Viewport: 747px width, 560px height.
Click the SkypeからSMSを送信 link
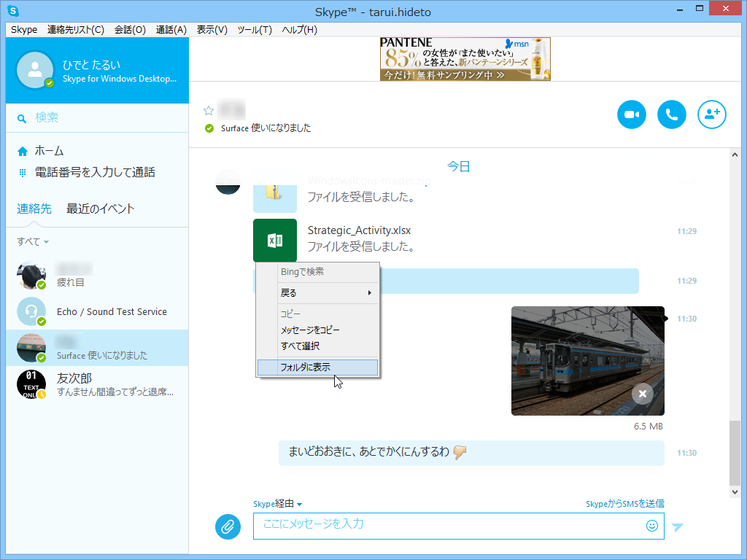click(650, 503)
